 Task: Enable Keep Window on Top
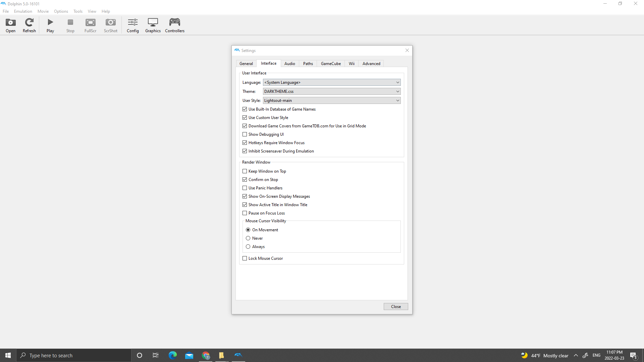[245, 171]
